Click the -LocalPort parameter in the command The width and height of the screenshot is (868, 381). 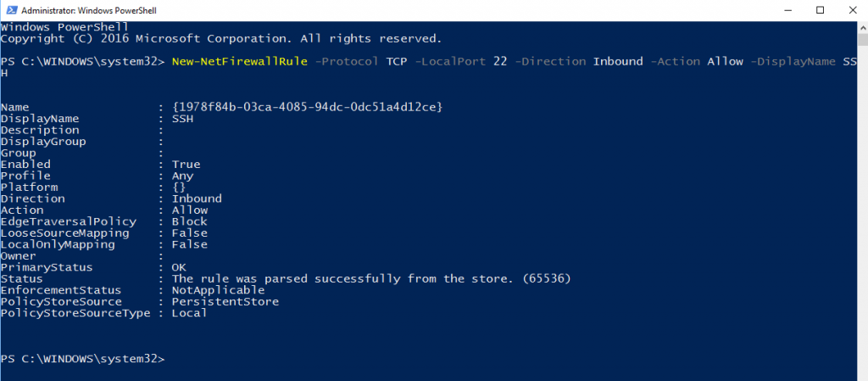tap(450, 61)
